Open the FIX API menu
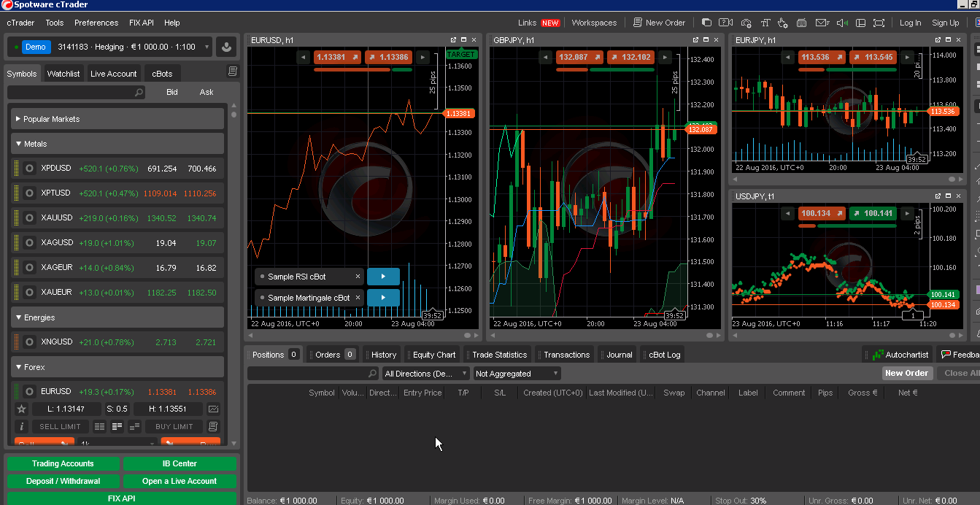This screenshot has width=980, height=505. (x=142, y=23)
